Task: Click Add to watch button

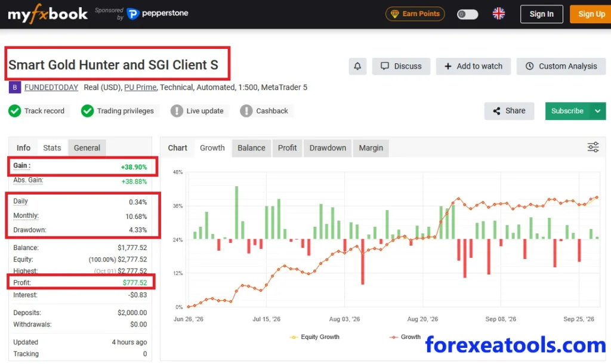Action: 473,66
